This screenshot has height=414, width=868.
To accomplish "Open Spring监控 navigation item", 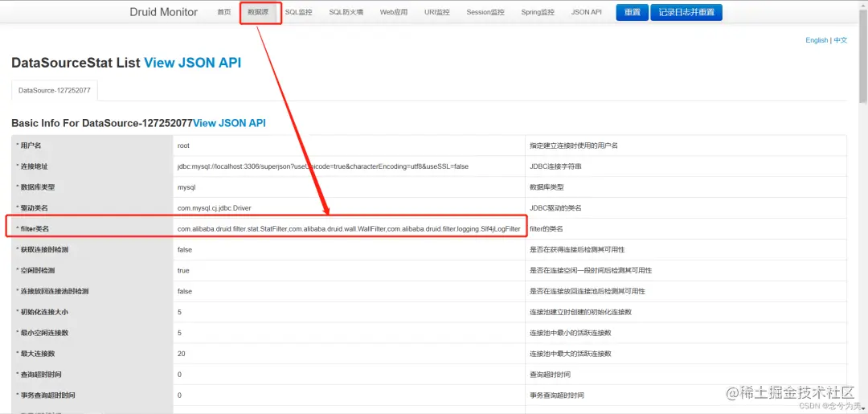I will point(538,12).
